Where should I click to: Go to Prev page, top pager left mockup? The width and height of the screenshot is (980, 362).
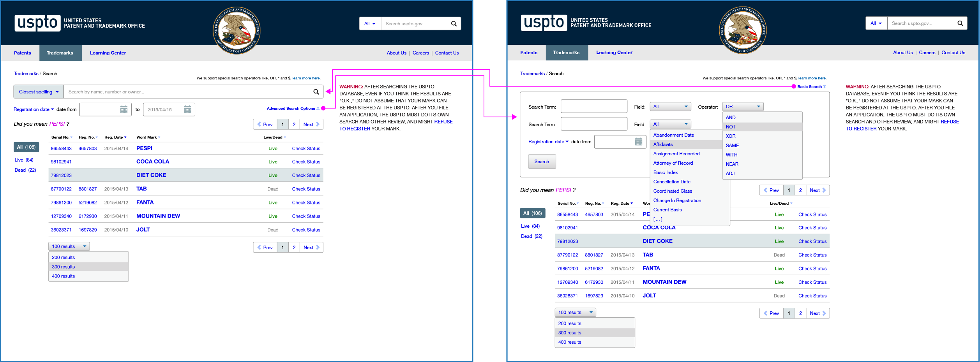[x=265, y=125]
